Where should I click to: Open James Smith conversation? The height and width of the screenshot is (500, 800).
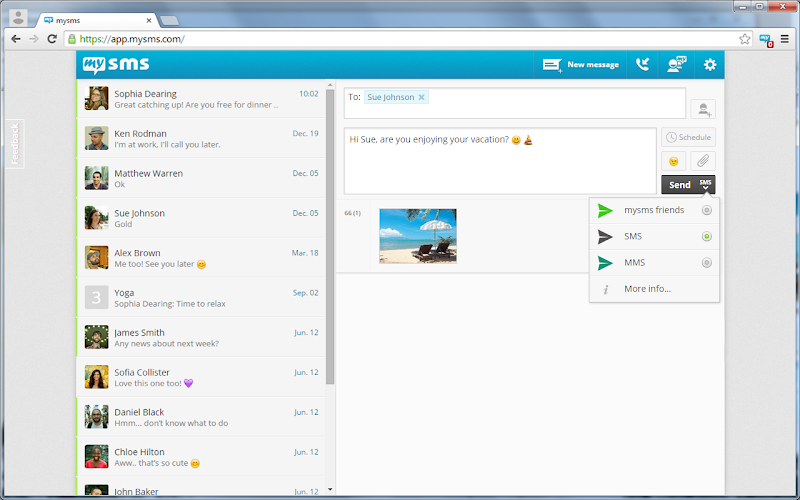click(201, 338)
